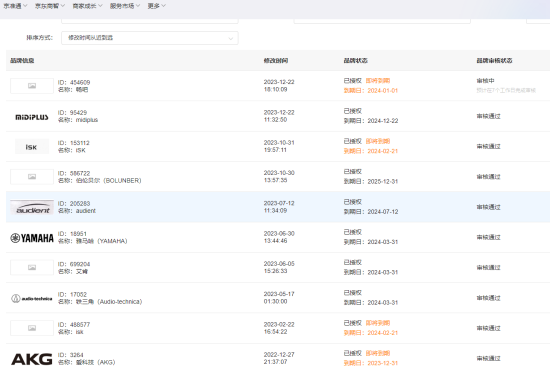
Task: Click the 审核通过 status in the midiplus row
Action: click(x=488, y=116)
